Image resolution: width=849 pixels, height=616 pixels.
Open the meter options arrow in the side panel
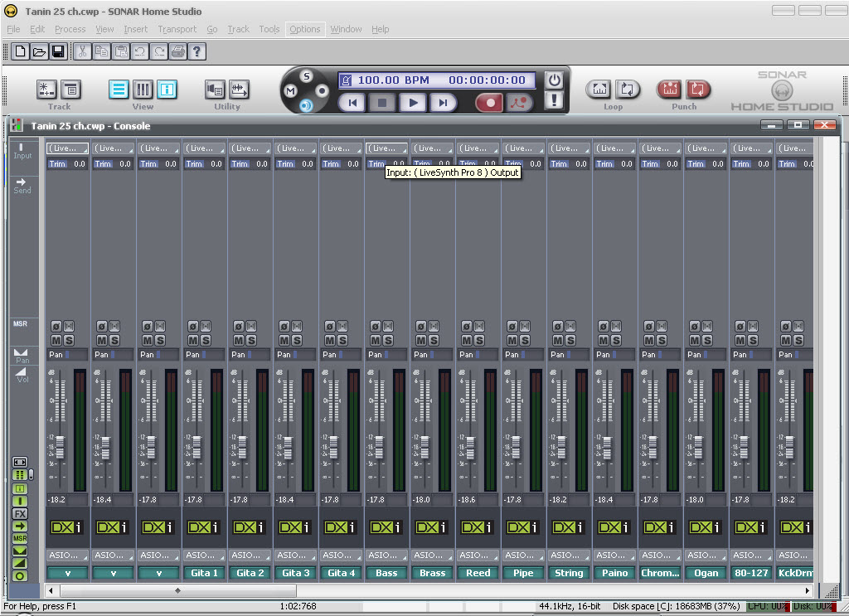coord(32,475)
